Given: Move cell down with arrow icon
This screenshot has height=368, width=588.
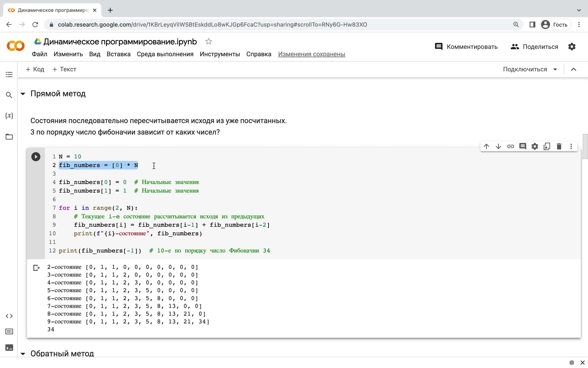Looking at the screenshot, I should click(498, 146).
